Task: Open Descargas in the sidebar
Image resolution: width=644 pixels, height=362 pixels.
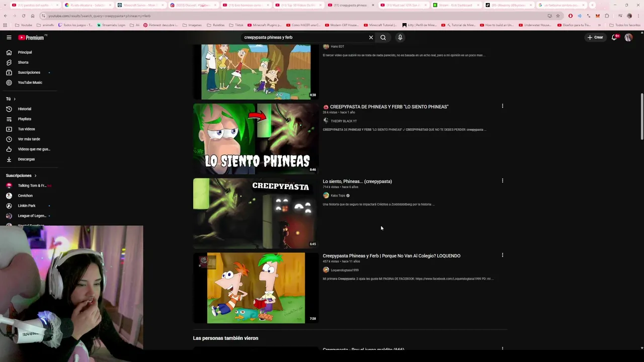Action: pyautogui.click(x=26, y=159)
